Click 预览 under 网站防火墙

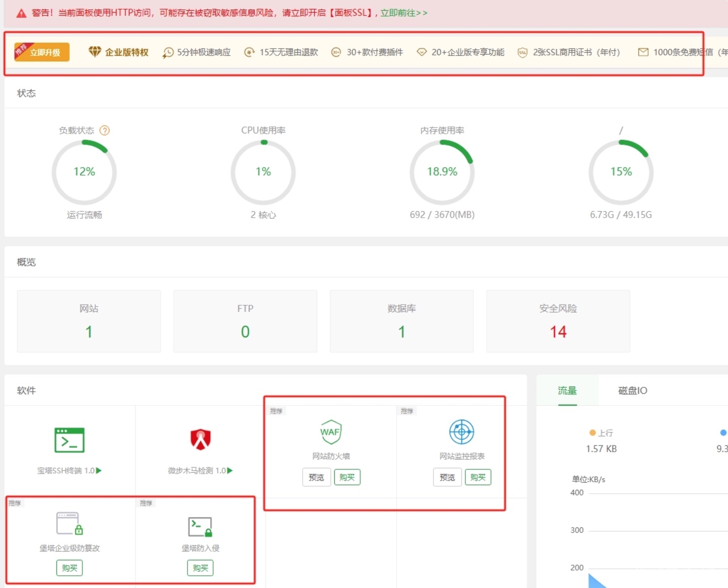point(316,478)
